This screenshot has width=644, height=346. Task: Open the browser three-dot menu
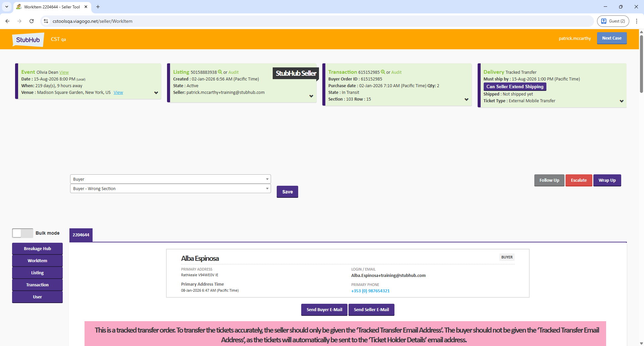[636, 21]
